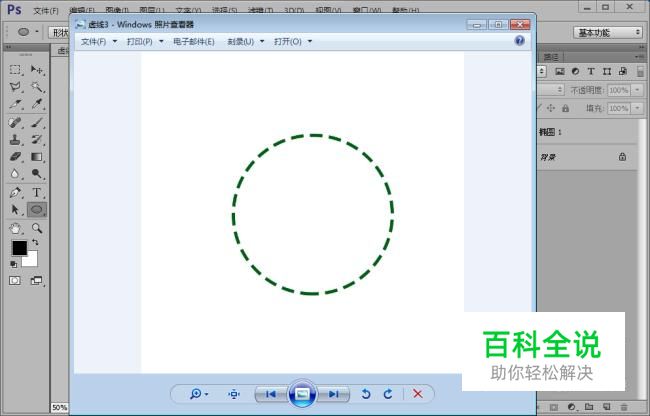
Task: Select the Clone Stamp tool
Action: tap(15, 140)
